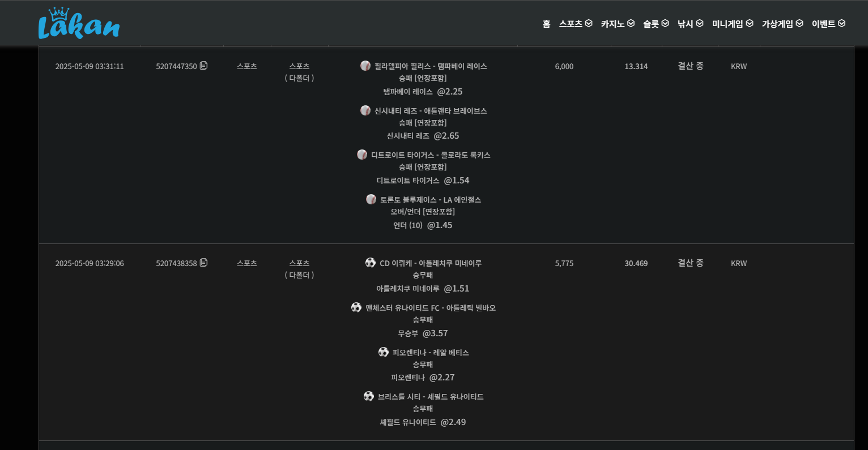This screenshot has height=450, width=868.
Task: Click baseball icon beside 신시내티 레즈 match
Action: click(x=365, y=110)
